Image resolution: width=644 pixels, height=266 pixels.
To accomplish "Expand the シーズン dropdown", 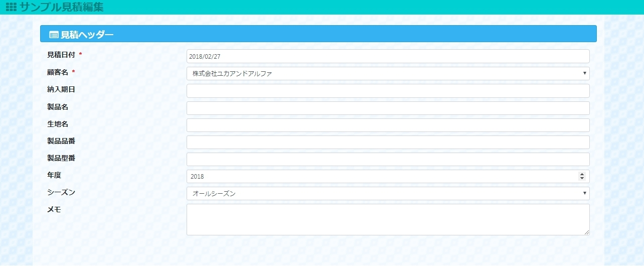I will (387, 194).
